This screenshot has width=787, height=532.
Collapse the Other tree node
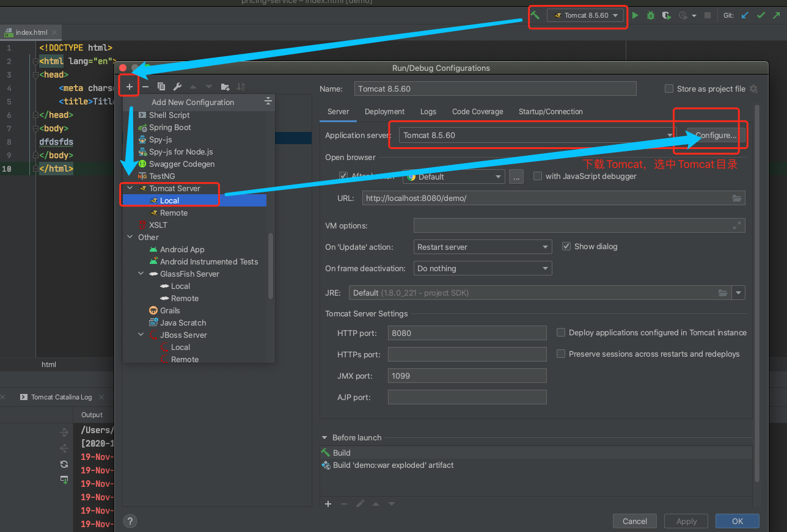pyautogui.click(x=130, y=237)
